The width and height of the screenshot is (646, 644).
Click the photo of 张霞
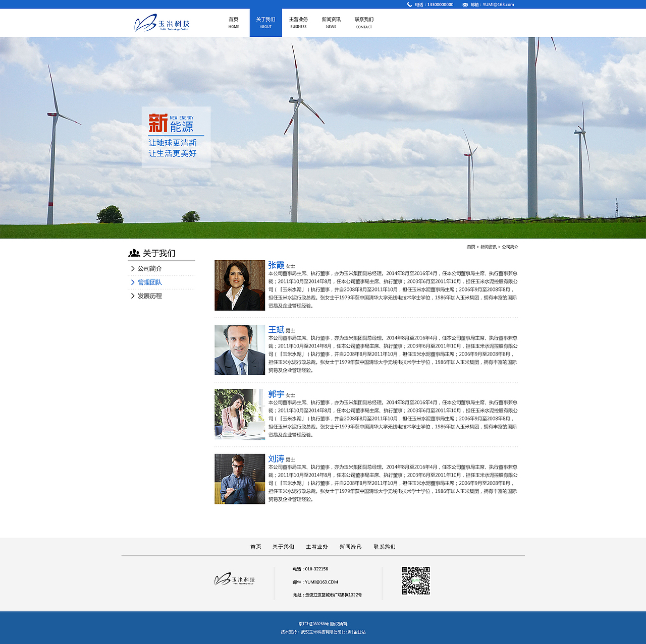(x=240, y=285)
